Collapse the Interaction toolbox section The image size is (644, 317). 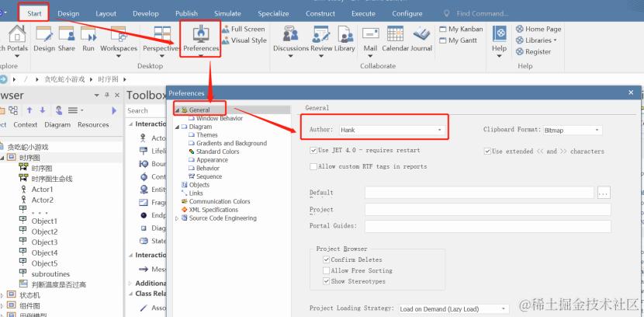click(130, 124)
